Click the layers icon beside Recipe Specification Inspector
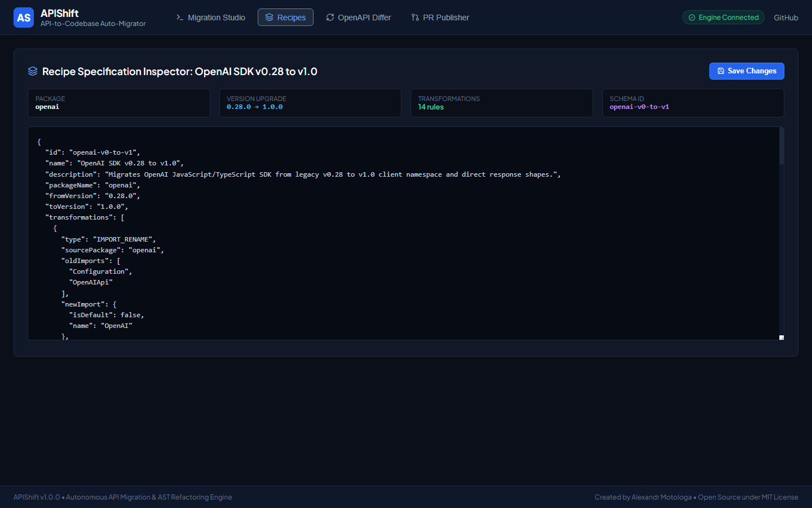The width and height of the screenshot is (812, 508). tap(33, 71)
